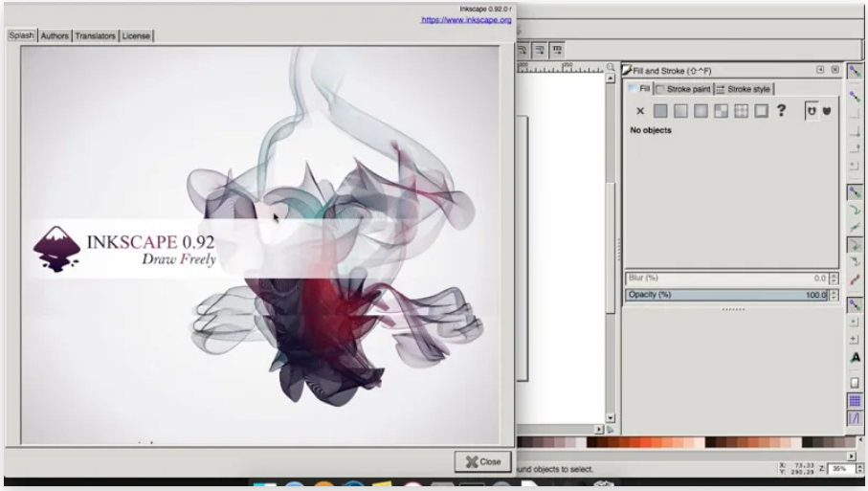
Task: Select Swatch fill icon
Action: tap(761, 111)
